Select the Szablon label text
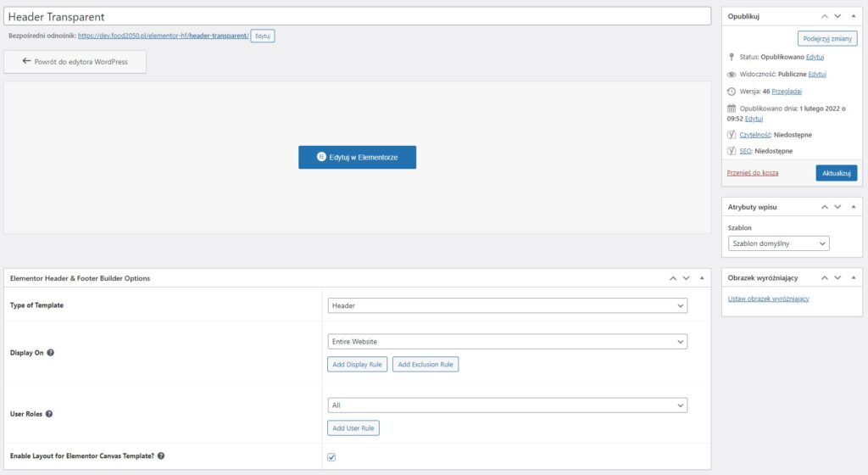 (x=739, y=227)
